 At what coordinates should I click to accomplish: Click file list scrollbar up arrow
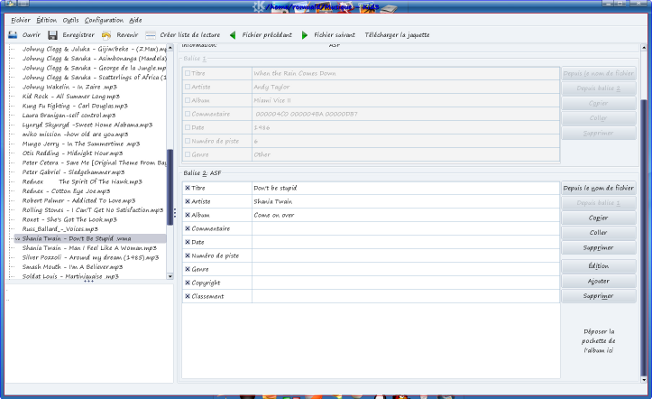point(170,48)
